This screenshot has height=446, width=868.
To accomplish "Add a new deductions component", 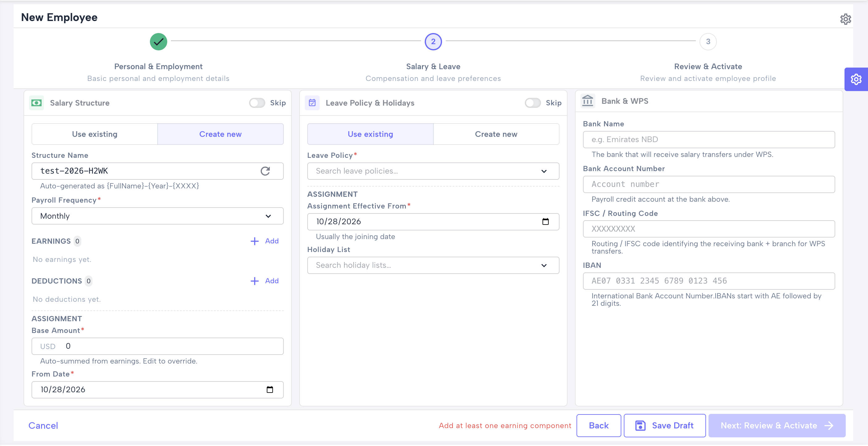I will (x=265, y=281).
